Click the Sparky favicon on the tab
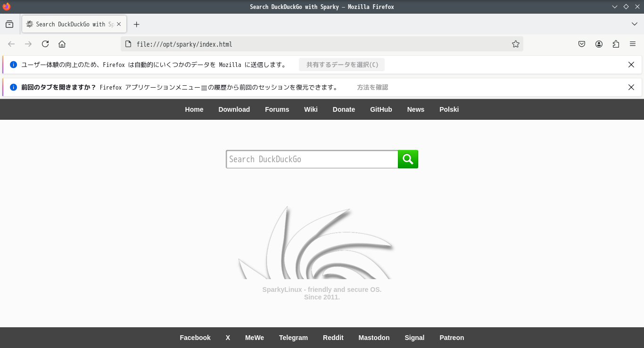Image resolution: width=644 pixels, height=348 pixels. (x=30, y=24)
